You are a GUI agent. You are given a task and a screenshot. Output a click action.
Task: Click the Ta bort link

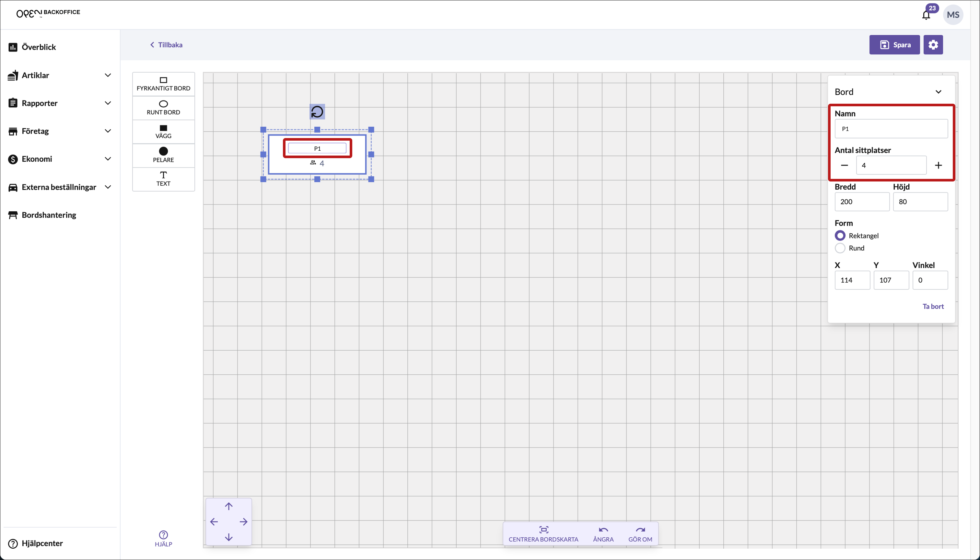click(933, 306)
